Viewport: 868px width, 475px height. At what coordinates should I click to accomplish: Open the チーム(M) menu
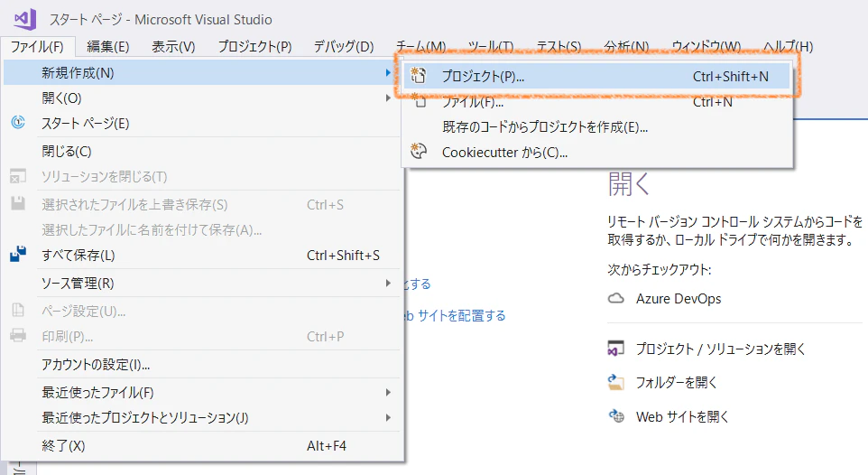pyautogui.click(x=420, y=47)
